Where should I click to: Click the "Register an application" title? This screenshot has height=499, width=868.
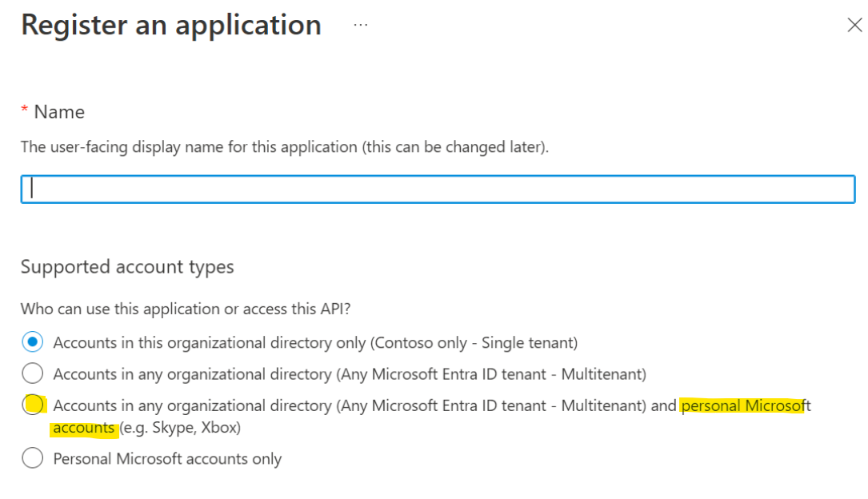click(x=170, y=25)
